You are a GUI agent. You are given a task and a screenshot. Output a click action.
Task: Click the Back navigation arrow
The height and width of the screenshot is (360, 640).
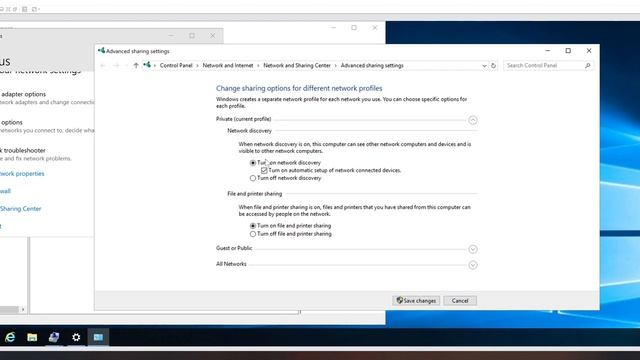(x=103, y=65)
